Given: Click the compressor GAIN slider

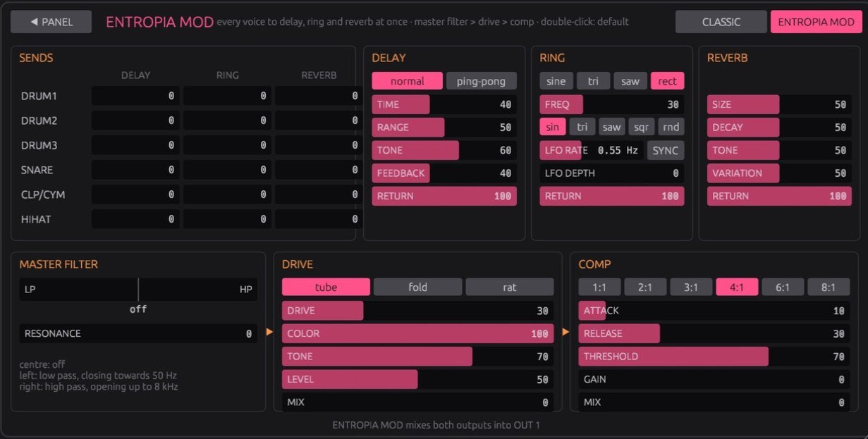Looking at the screenshot, I should pos(714,379).
